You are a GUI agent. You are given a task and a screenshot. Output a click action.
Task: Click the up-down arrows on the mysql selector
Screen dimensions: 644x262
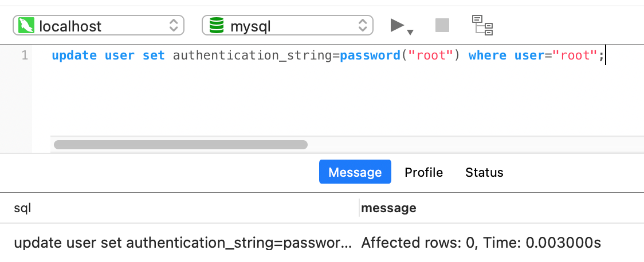tap(363, 25)
